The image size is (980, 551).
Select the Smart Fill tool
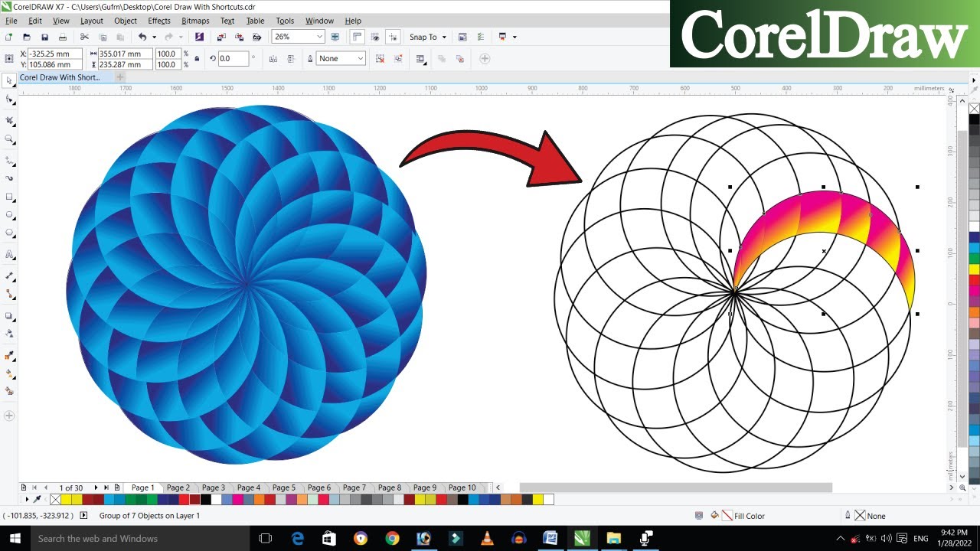pyautogui.click(x=9, y=391)
